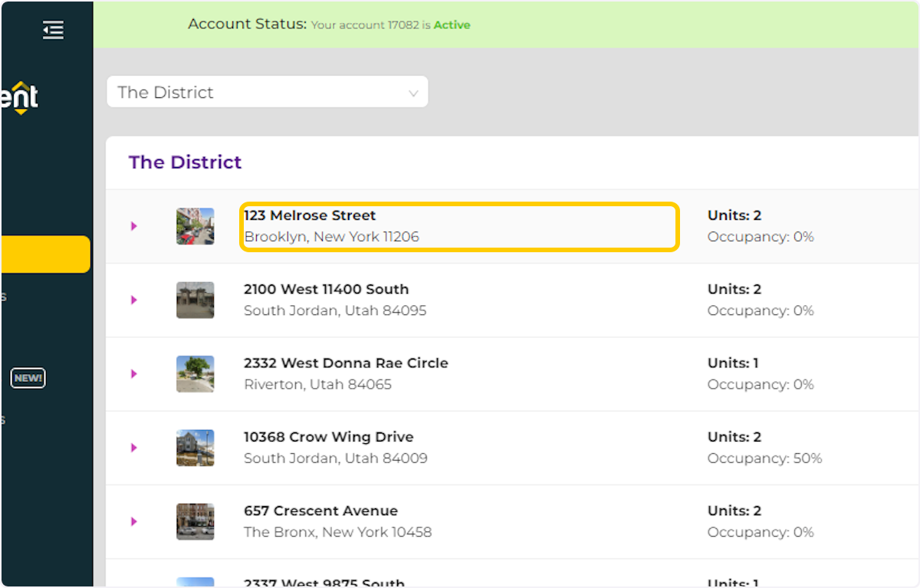This screenshot has width=920, height=588.
Task: Expand the 123 Melrose Street row
Action: pos(134,226)
